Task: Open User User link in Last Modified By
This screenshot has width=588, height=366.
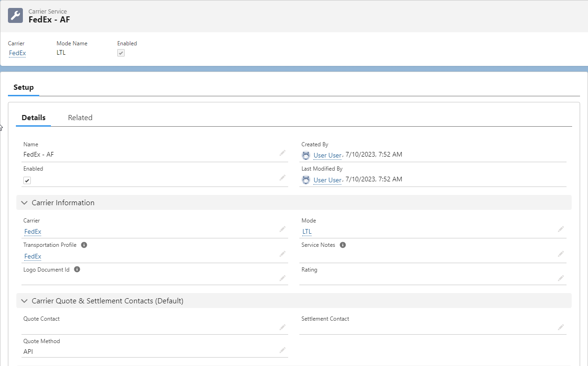Action: [x=327, y=180]
